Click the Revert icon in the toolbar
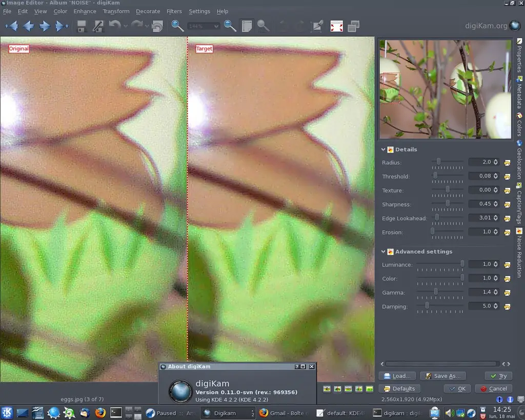Image resolution: width=525 pixels, height=420 pixels. 157,26
